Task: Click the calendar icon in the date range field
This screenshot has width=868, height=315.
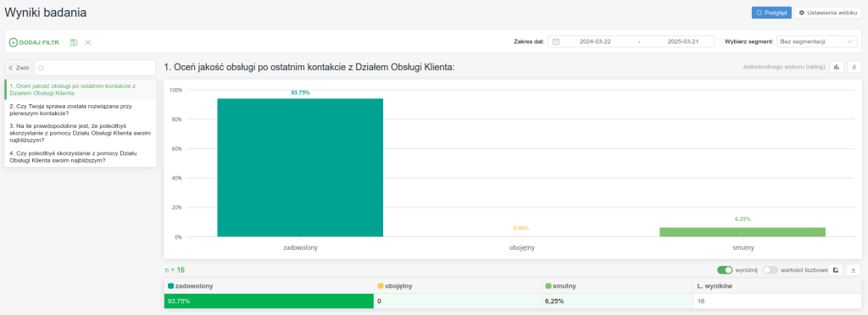Action: coord(556,41)
